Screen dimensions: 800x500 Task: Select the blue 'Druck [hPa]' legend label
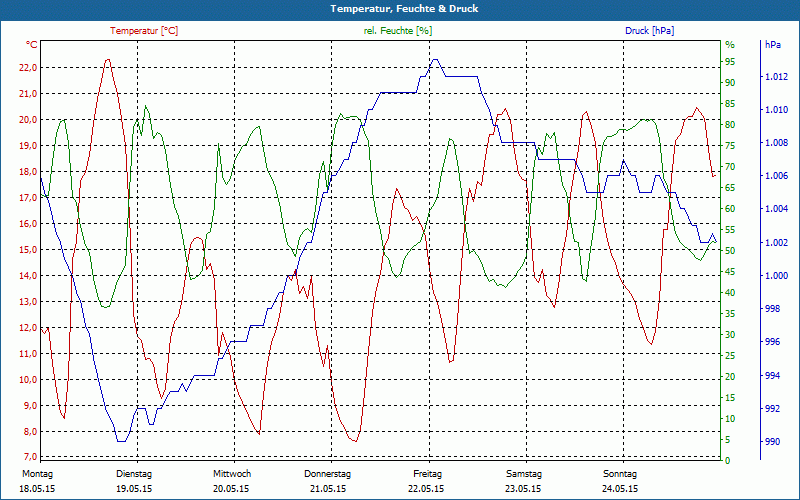click(649, 31)
